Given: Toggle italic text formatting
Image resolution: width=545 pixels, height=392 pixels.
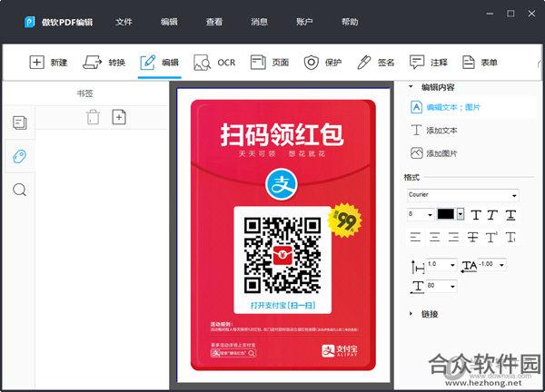Looking at the screenshot, I should [492, 215].
